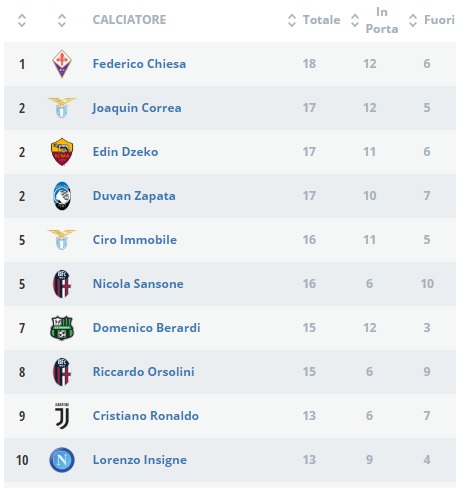
Task: Click the Atalanta crest beside Duvan Zapata
Action: (x=62, y=196)
